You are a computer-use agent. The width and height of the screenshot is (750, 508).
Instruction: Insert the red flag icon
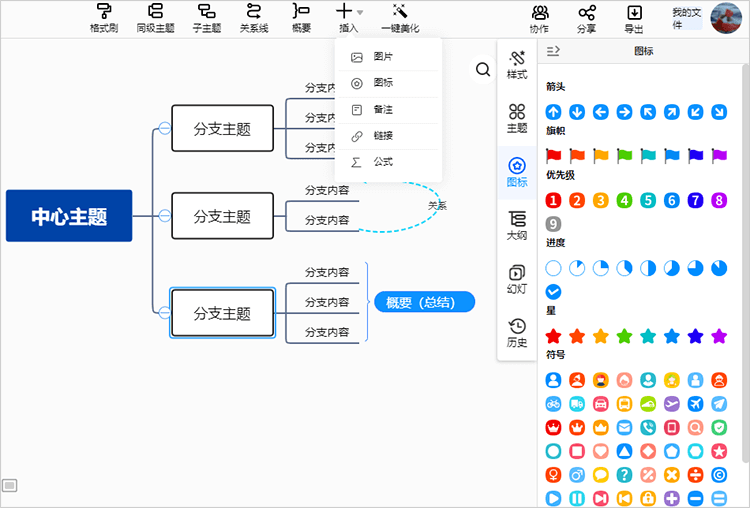coord(553,155)
